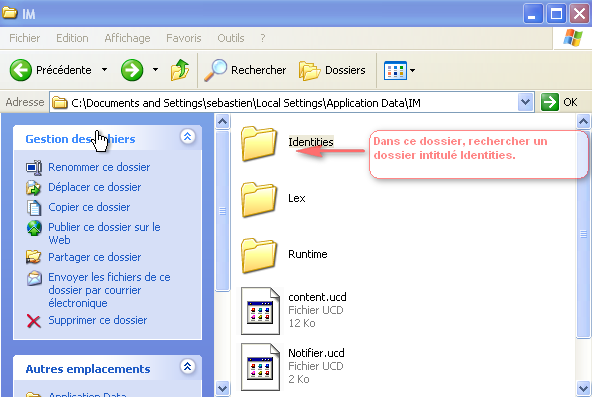Select the Runtime folder icon

[x=259, y=255]
